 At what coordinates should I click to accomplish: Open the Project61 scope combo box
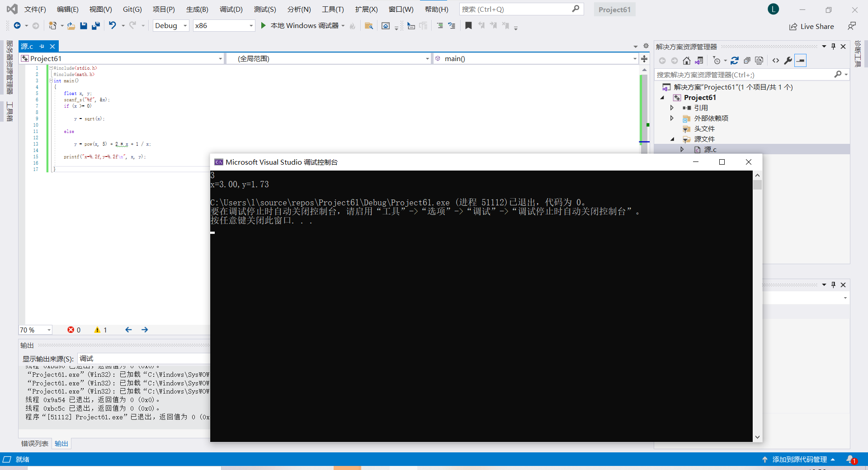pyautogui.click(x=122, y=59)
